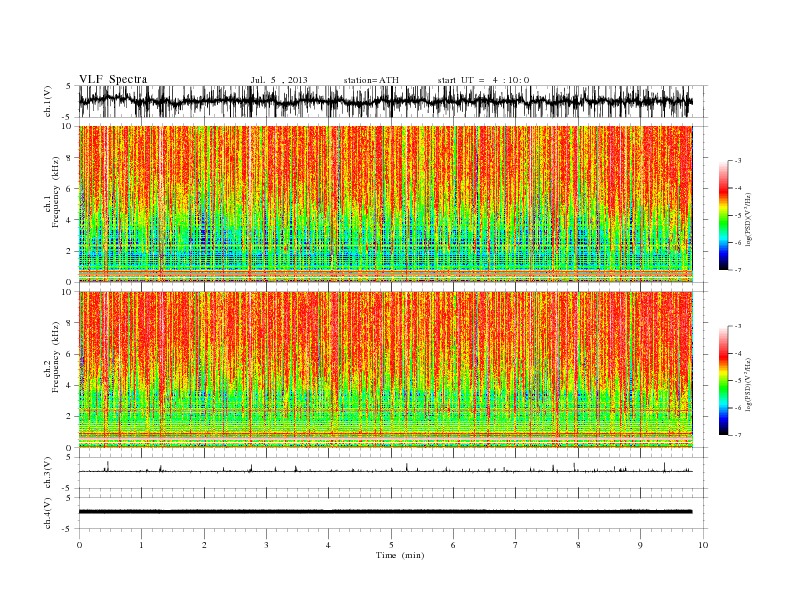The height and width of the screenshot is (612, 792).
Task: Click the "-7" tick on the ch.2 colorbar
Action: 738,435
